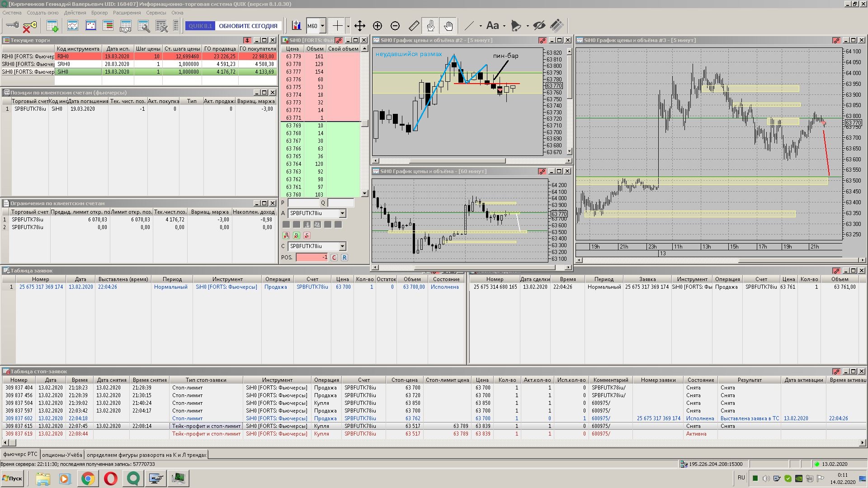The height and width of the screenshot is (488, 868).
Task: Select the zoom in magnifier tool
Action: pos(377,26)
